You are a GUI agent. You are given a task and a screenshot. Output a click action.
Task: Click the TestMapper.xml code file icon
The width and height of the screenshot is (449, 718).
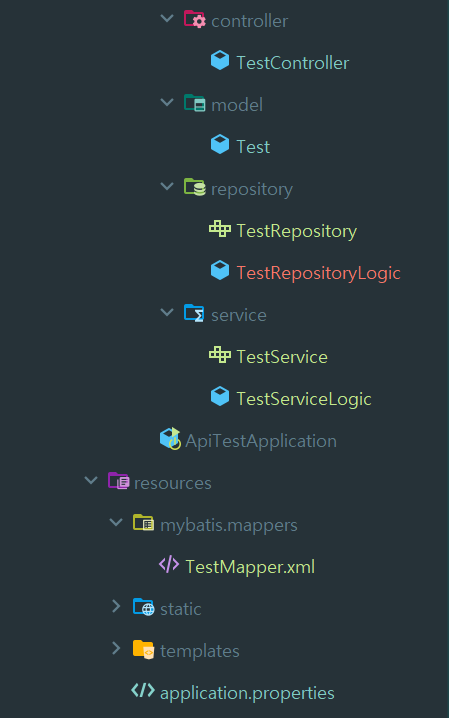tap(169, 565)
